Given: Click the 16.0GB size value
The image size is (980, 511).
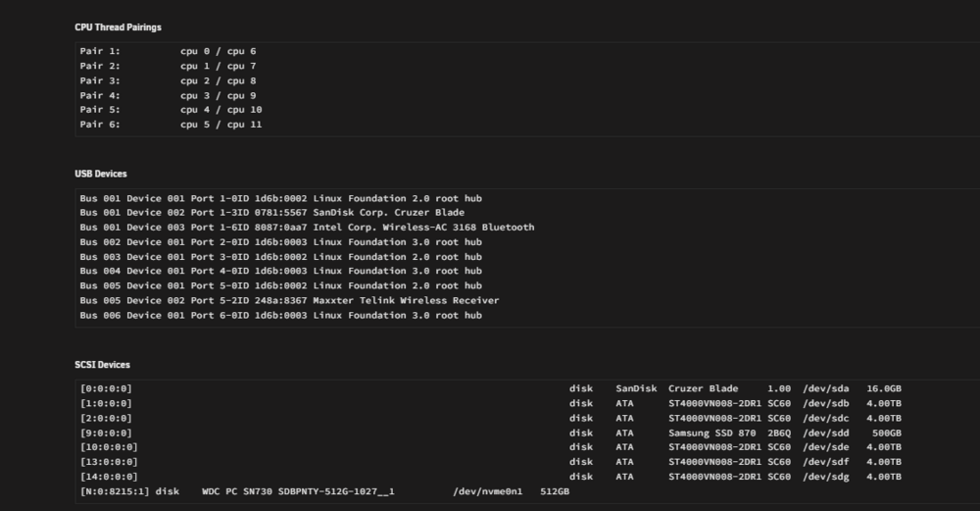Looking at the screenshot, I should [884, 389].
